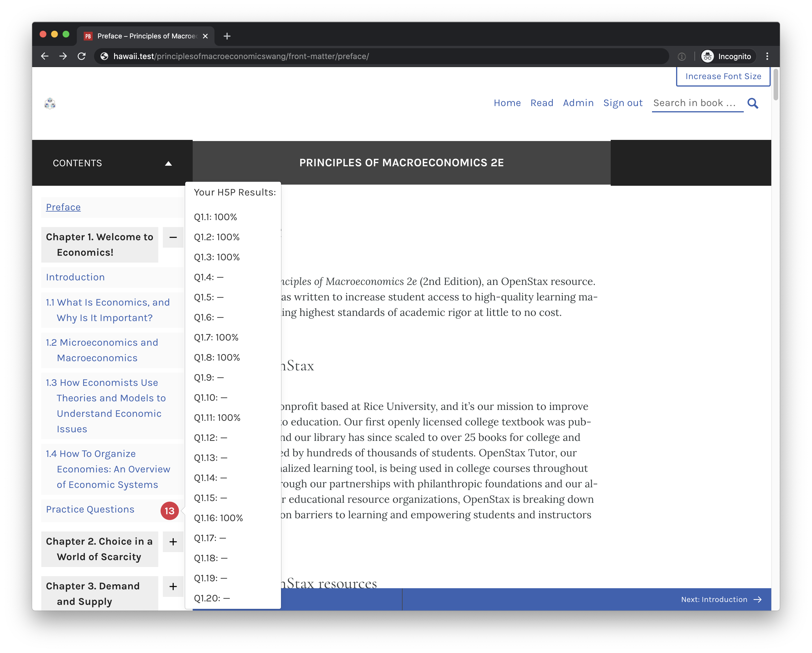Viewport: 812px width, 653px height.
Task: Click the CONTENTS label
Action: [77, 163]
